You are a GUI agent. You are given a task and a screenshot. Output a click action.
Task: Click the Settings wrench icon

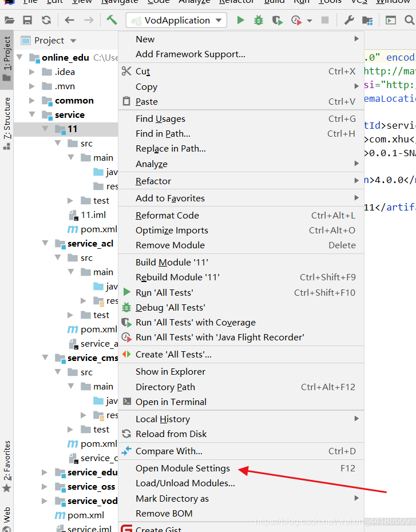click(348, 20)
